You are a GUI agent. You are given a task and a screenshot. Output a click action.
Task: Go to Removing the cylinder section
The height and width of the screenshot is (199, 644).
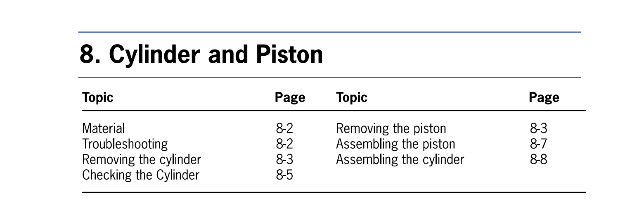pos(141,159)
